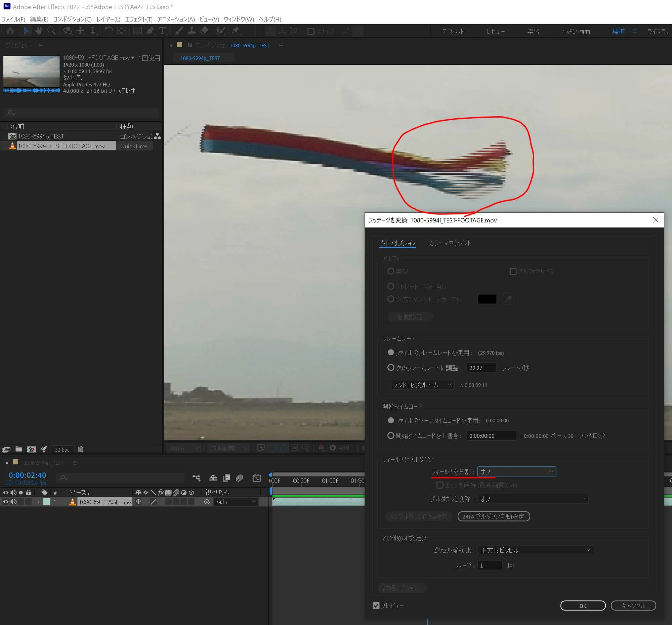The width and height of the screenshot is (672, 625).
Task: Select the Pen tool
Action: (x=151, y=31)
